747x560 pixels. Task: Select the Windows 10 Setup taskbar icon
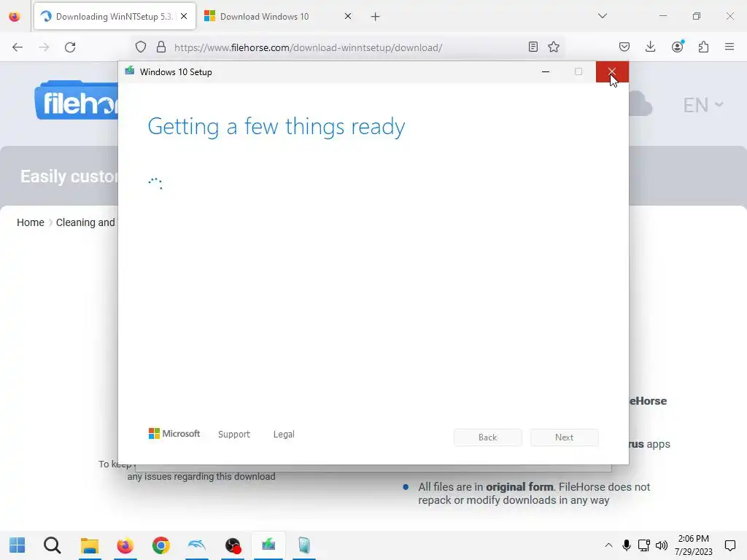click(x=268, y=545)
